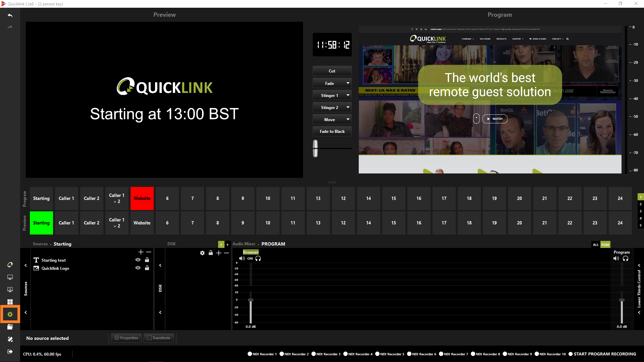Open the Move transition dropdown arrow

pyautogui.click(x=348, y=119)
